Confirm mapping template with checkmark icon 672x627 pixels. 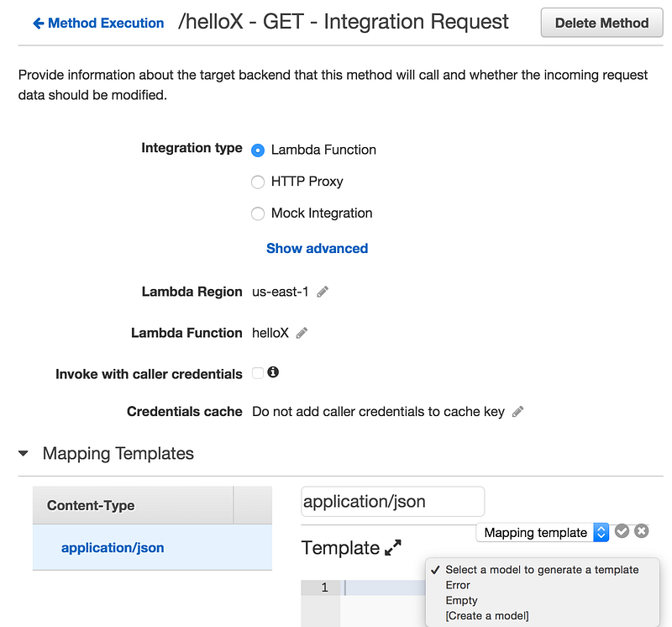coord(622,531)
